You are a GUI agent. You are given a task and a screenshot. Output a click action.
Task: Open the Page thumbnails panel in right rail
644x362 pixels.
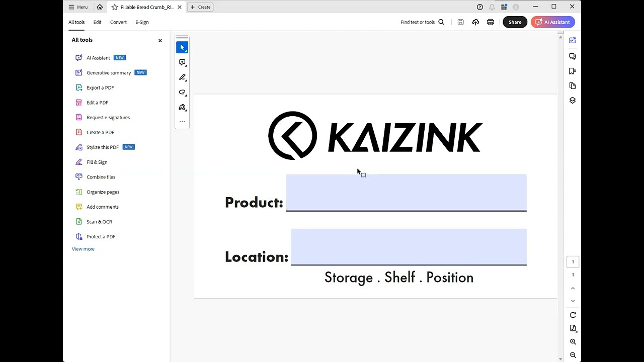pos(573,85)
